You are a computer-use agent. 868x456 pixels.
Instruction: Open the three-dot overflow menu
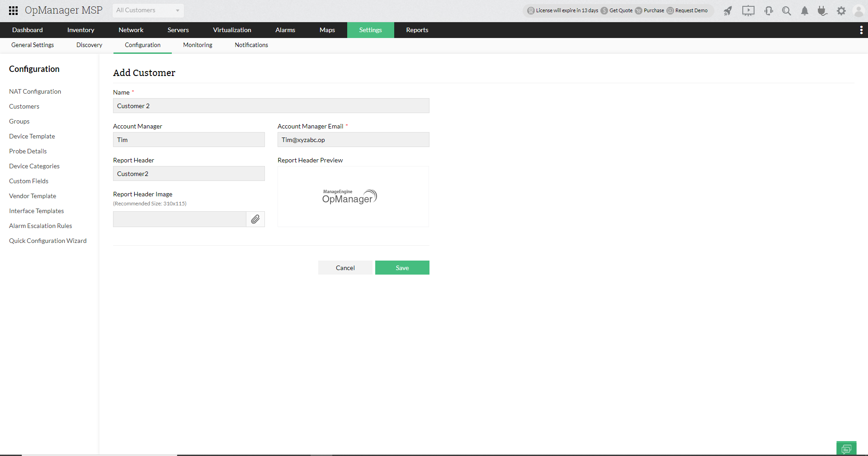coord(861,30)
